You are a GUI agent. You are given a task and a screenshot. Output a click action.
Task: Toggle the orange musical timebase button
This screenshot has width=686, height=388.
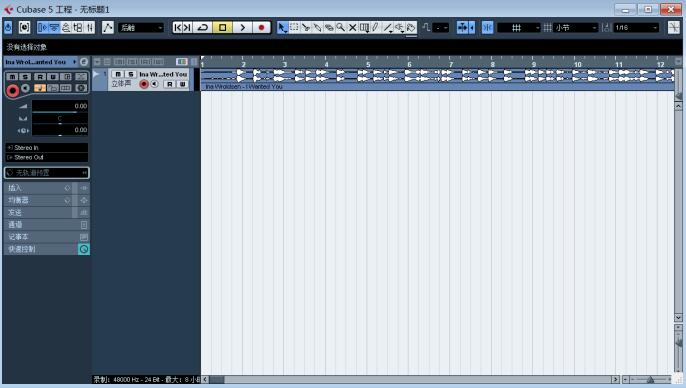40,88
